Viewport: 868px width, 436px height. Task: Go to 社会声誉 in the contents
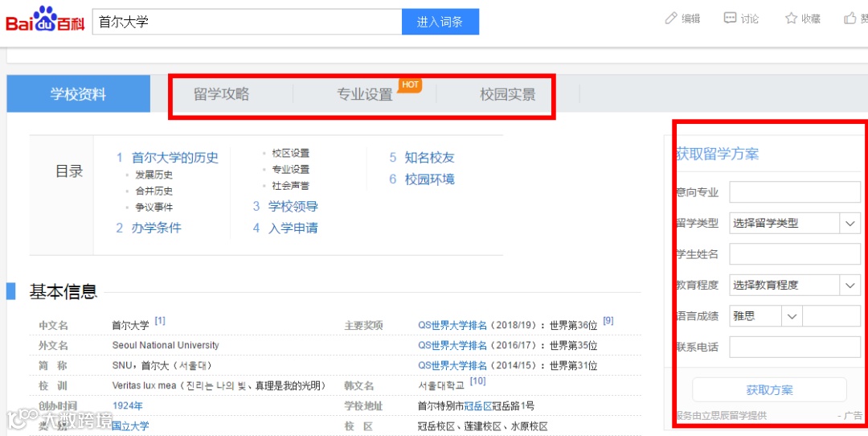[x=291, y=186]
